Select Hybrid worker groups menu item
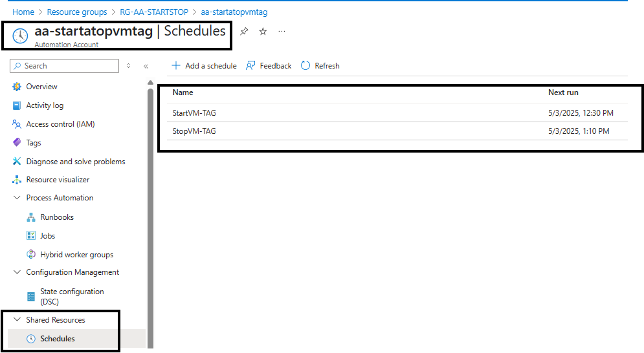Screen dimensions: 644x353 tap(76, 255)
